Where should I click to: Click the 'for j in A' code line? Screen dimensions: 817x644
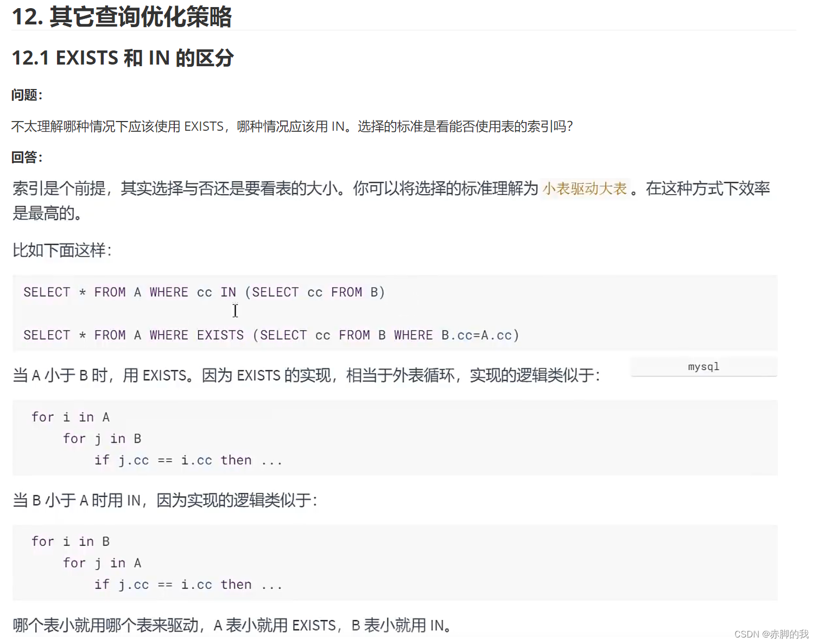click(102, 563)
